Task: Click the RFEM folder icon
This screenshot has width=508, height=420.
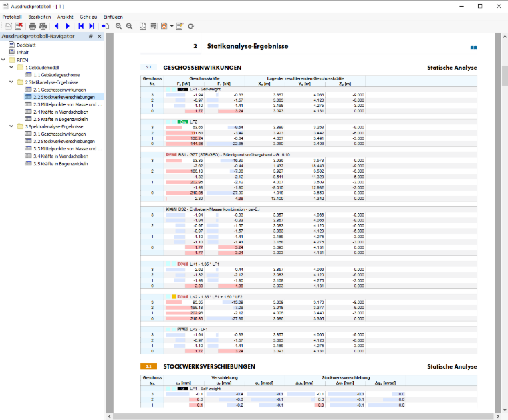Action: pos(12,60)
